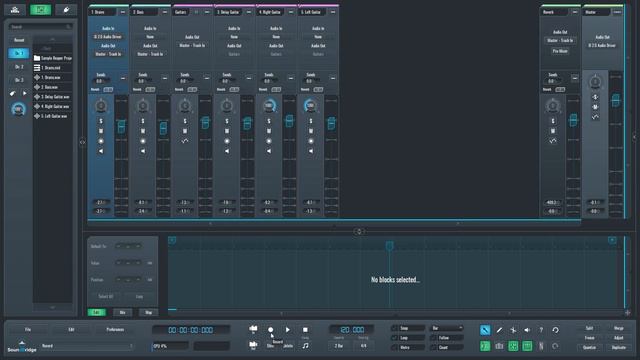Screen dimensions: 640x360
Task: Open Audio Out dropdown on Guitars group
Action: 192,45
